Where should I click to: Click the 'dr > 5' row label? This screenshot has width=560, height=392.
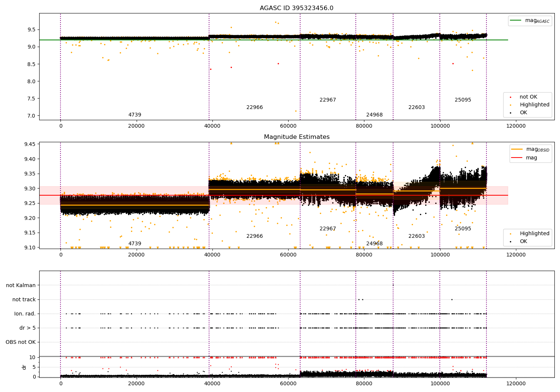pos(28,328)
